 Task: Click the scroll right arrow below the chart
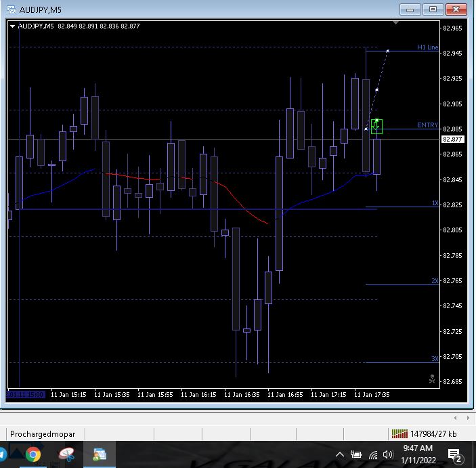point(468,418)
